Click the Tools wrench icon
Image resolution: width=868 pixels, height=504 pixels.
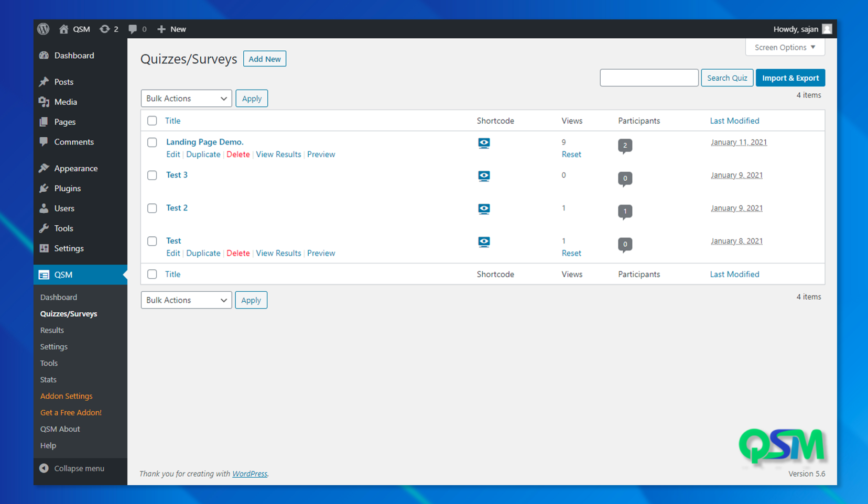point(44,228)
